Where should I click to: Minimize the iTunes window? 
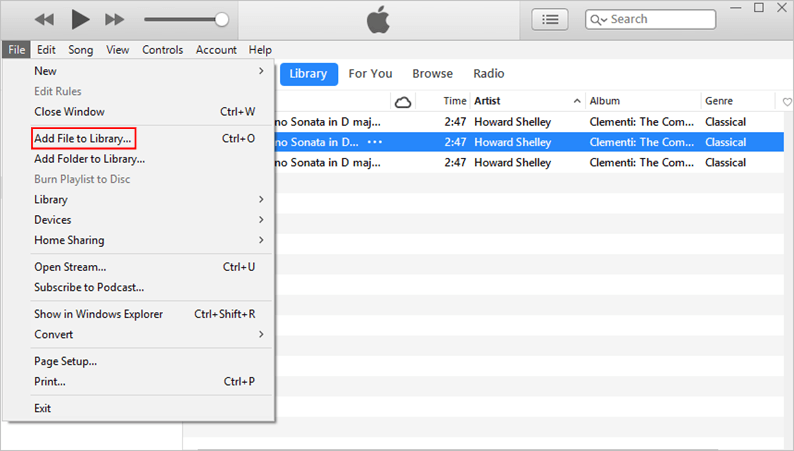[x=736, y=8]
